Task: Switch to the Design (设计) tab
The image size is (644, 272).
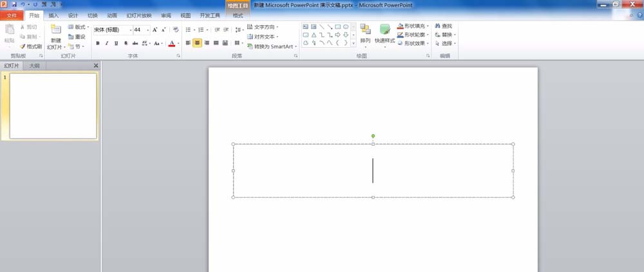Action: tap(73, 15)
